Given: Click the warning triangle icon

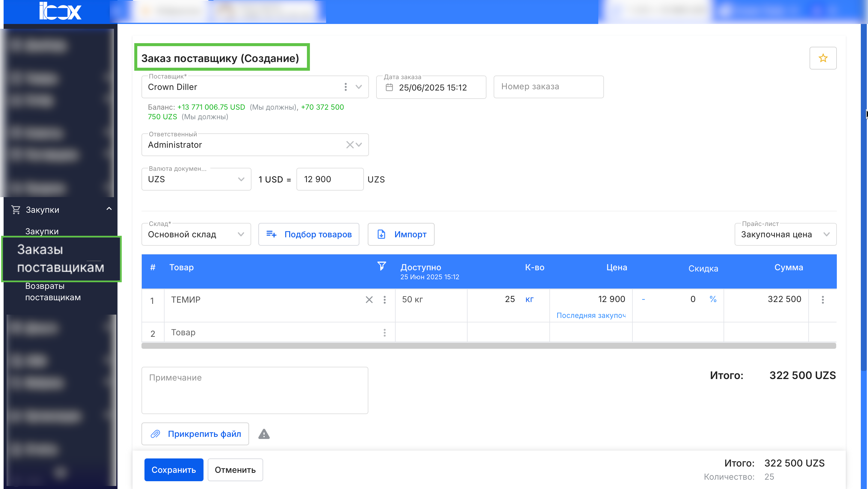Looking at the screenshot, I should pos(264,434).
